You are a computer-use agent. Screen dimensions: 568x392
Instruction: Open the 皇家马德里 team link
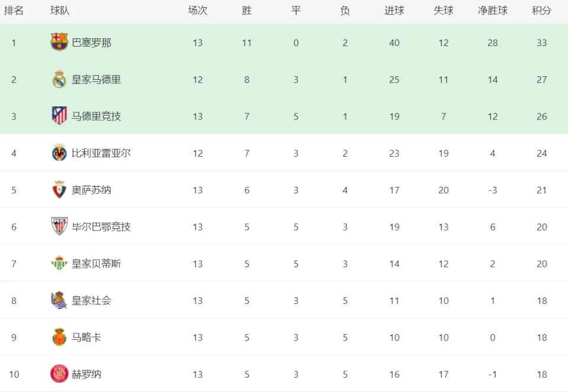pyautogui.click(x=96, y=80)
